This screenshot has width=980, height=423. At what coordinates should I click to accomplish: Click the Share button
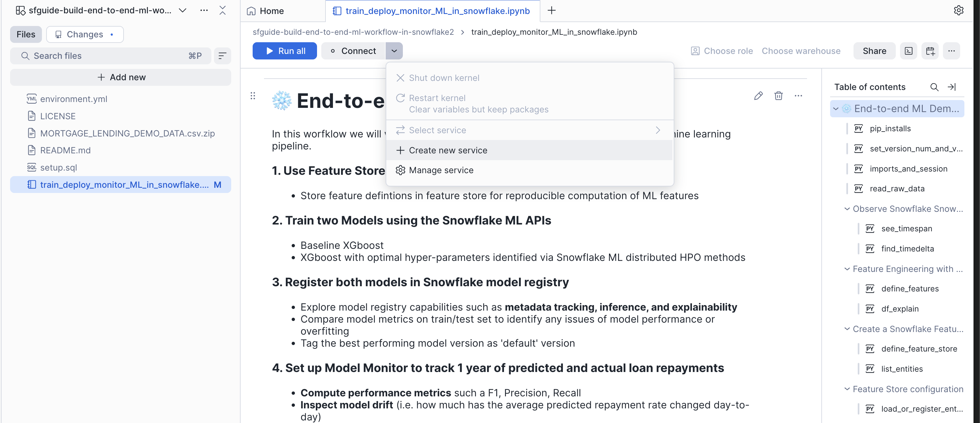coord(874,51)
